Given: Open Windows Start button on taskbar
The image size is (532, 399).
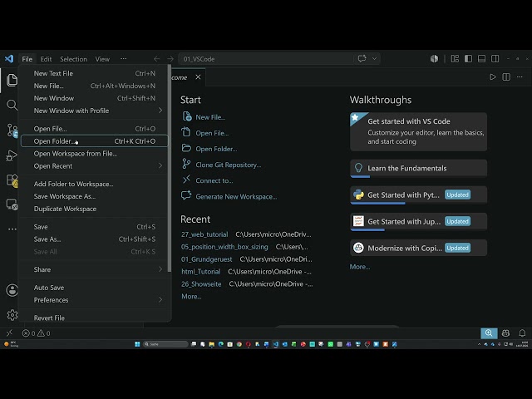Looking at the screenshot, I should coord(137,344).
